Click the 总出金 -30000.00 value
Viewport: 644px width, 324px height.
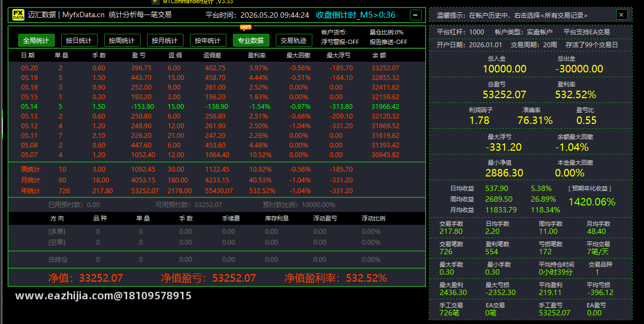point(579,69)
